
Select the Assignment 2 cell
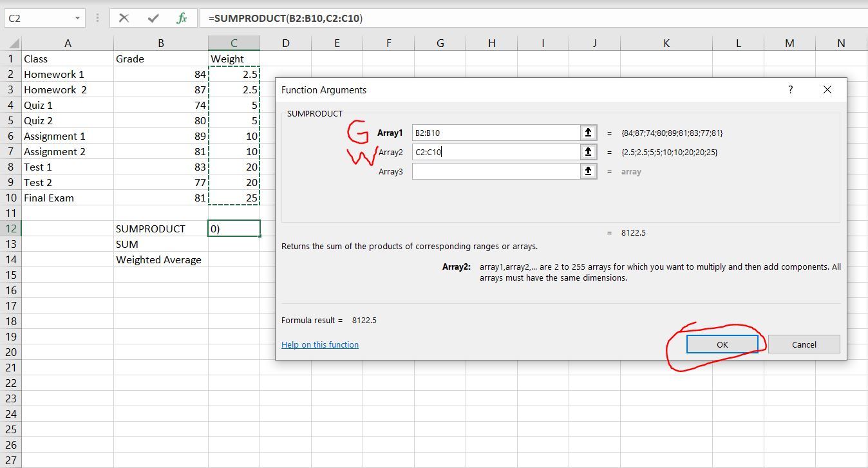point(68,151)
